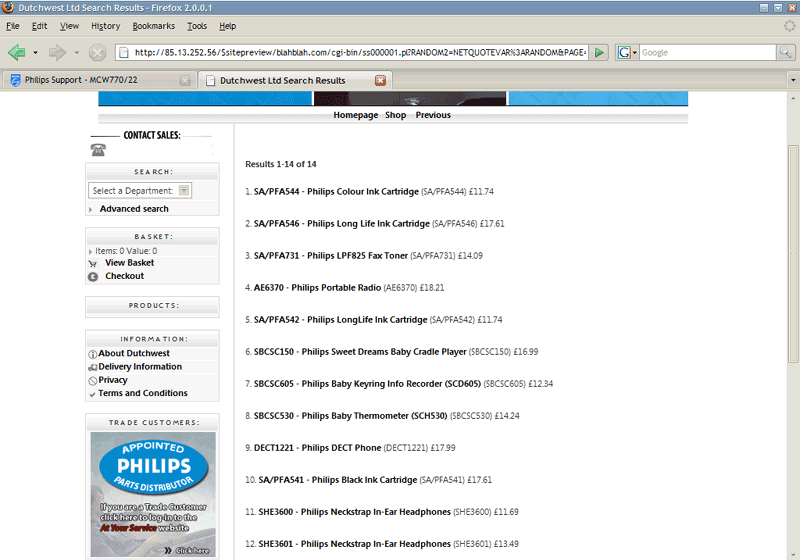This screenshot has width=800, height=560.
Task: Click the Google search magnifier icon
Action: [x=787, y=52]
